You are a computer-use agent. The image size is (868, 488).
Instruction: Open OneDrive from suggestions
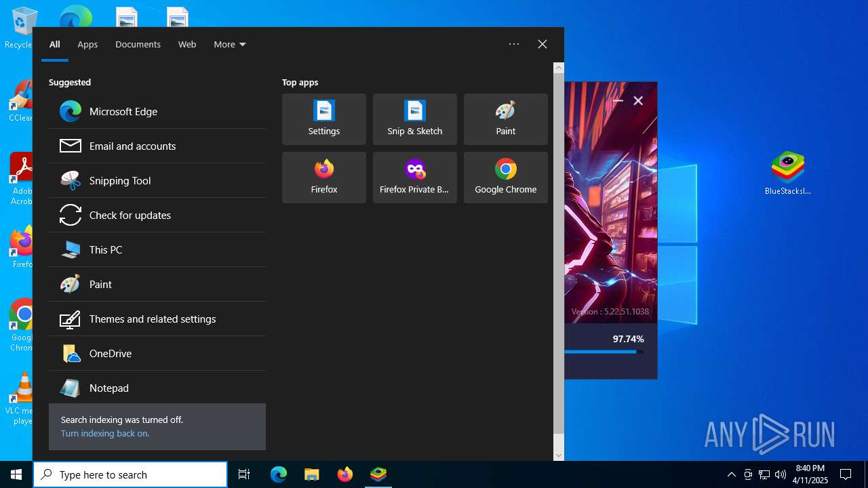pyautogui.click(x=157, y=353)
